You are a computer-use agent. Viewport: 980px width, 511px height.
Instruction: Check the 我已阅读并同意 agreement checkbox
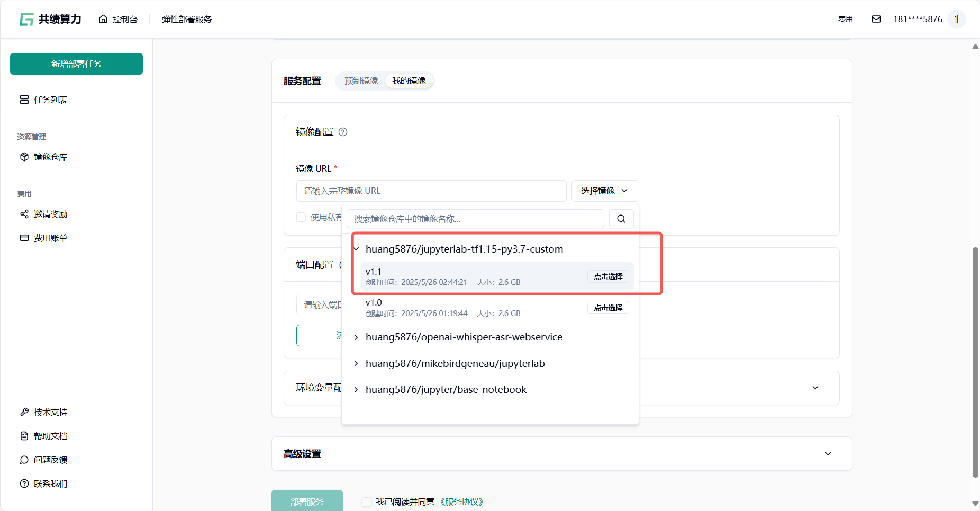pyautogui.click(x=367, y=502)
